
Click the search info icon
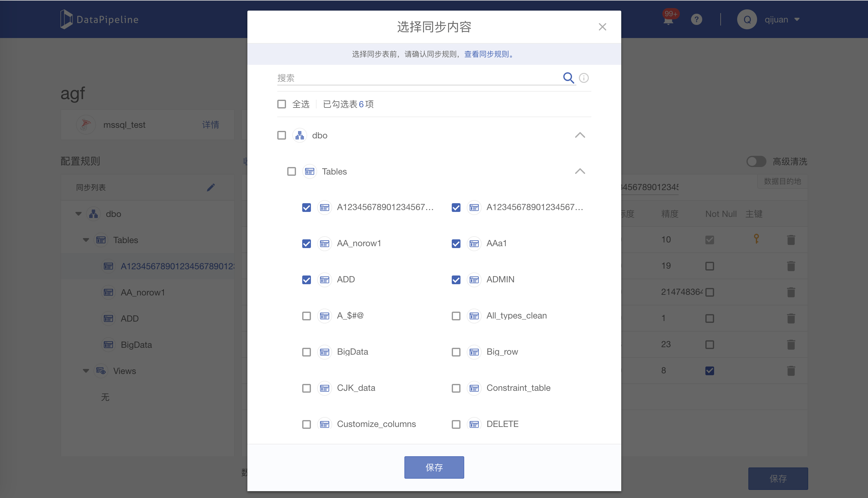coord(584,78)
